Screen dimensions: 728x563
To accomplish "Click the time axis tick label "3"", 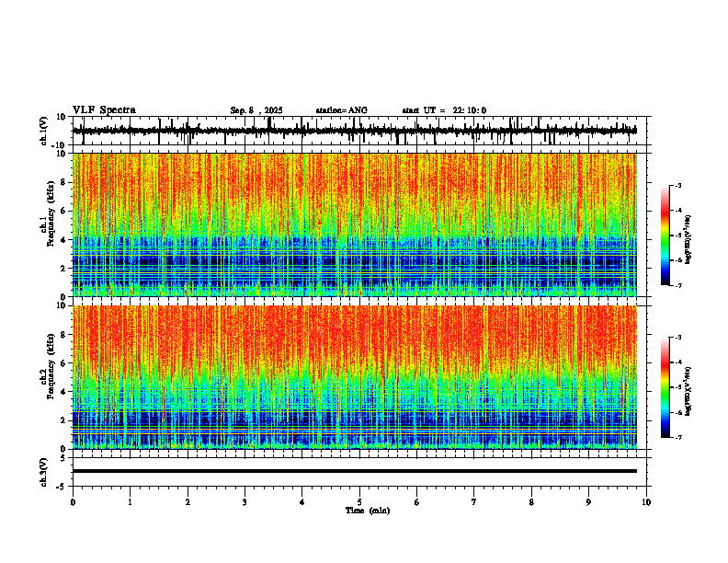I will tap(245, 502).
